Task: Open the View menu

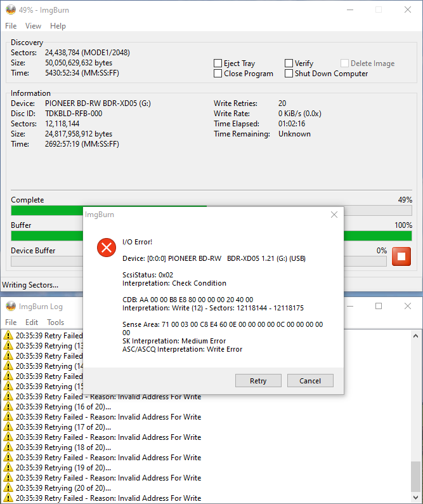Action: click(x=33, y=26)
